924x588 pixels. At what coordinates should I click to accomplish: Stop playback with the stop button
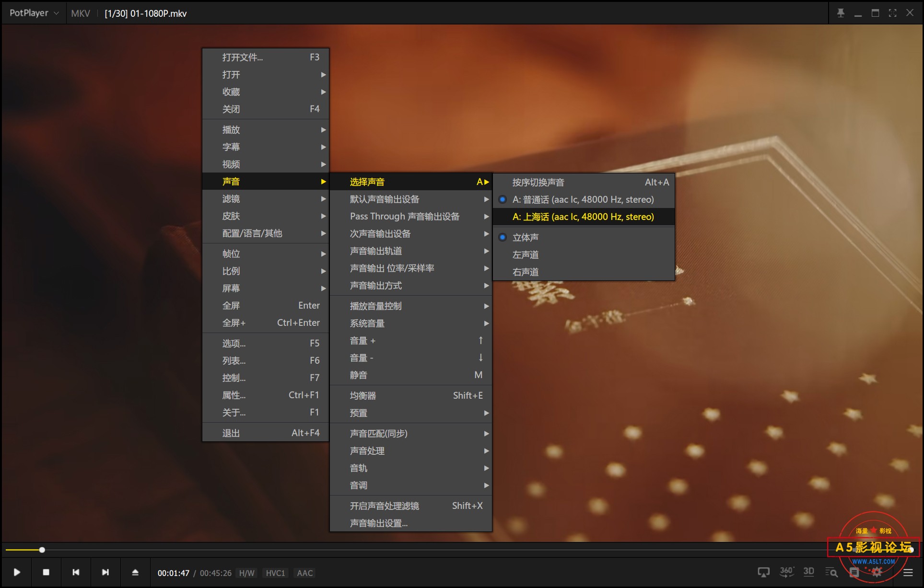[x=46, y=572]
